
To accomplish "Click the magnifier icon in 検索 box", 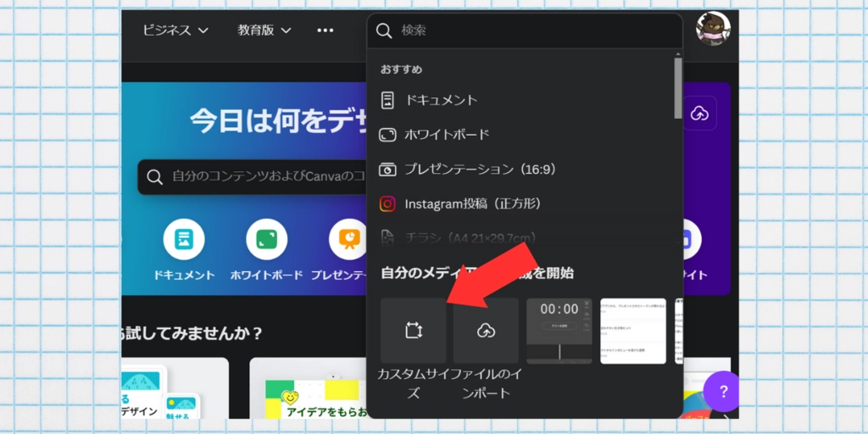I will [384, 31].
